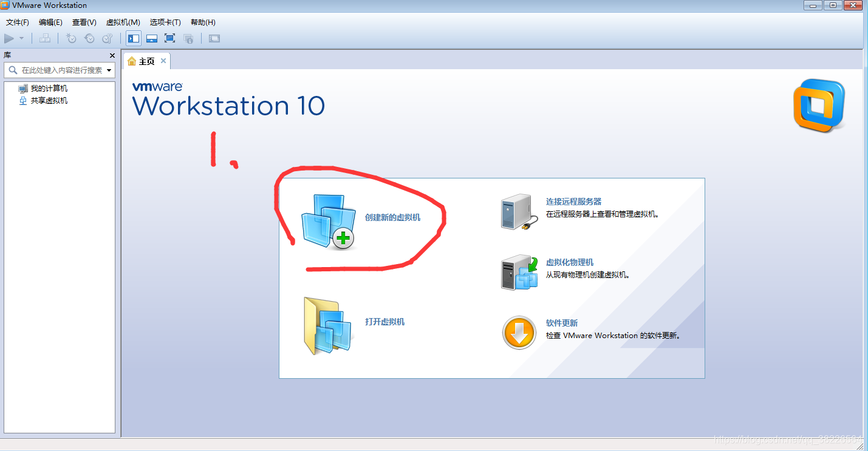Toggle the thumbnail bar view icon
The image size is (868, 451).
point(152,38)
